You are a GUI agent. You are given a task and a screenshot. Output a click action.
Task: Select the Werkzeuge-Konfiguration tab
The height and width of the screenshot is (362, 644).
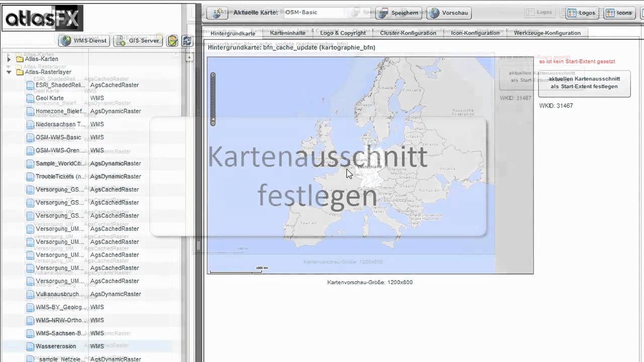coord(547,33)
